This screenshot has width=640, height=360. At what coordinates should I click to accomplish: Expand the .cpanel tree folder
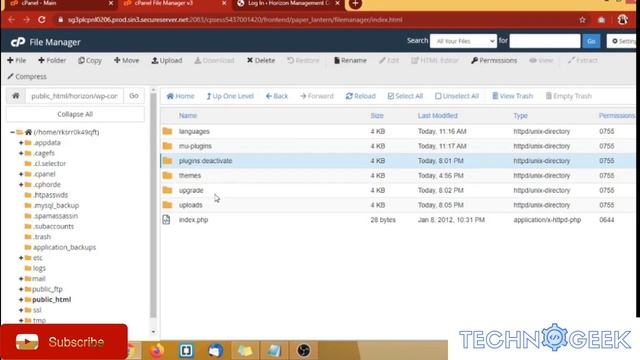[21, 174]
